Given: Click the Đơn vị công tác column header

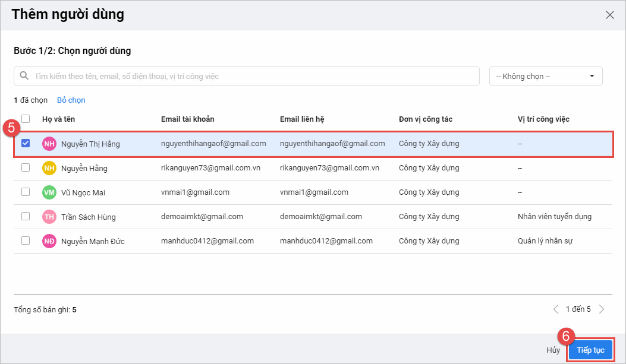Looking at the screenshot, I should (x=426, y=119).
